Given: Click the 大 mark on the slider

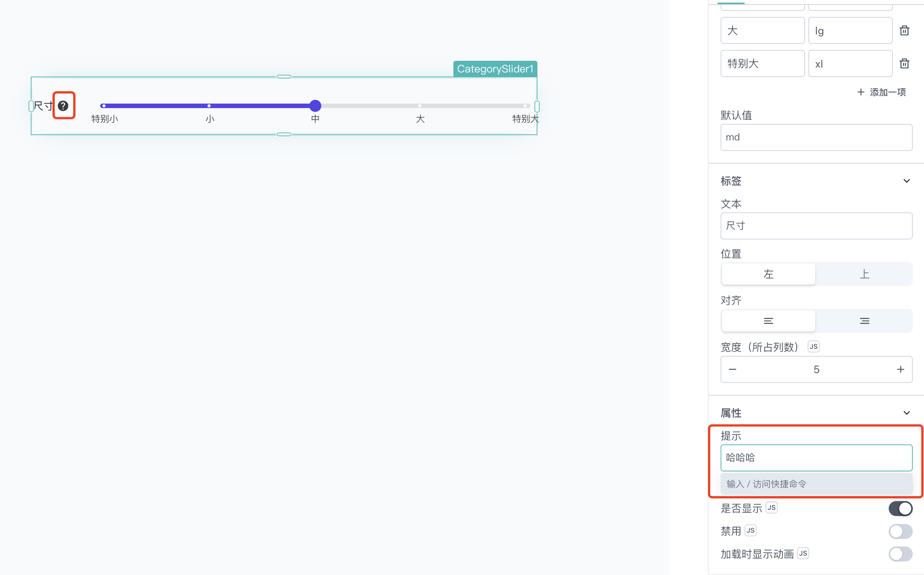Looking at the screenshot, I should (x=420, y=106).
